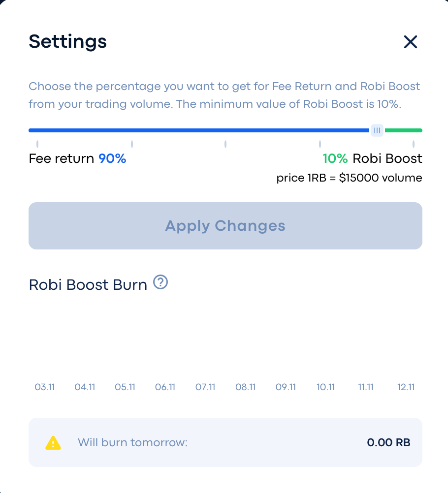
Task: Select the second slider tick mark
Action: pos(132,144)
